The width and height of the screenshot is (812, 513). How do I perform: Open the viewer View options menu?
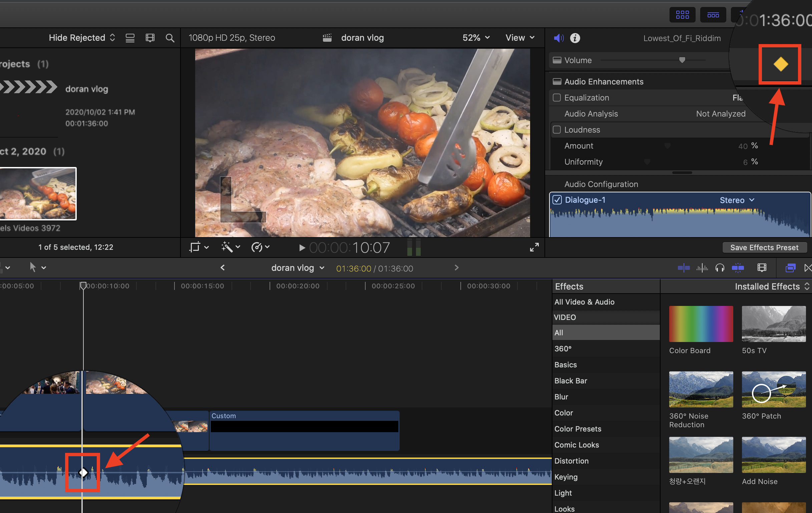click(520, 38)
